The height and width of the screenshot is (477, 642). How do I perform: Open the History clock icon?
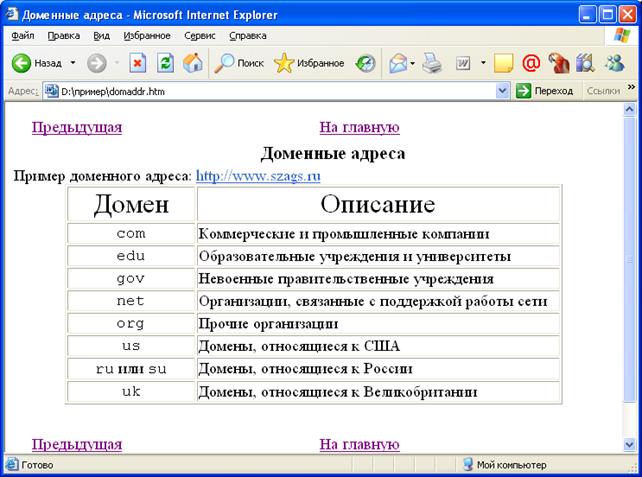coord(367,63)
